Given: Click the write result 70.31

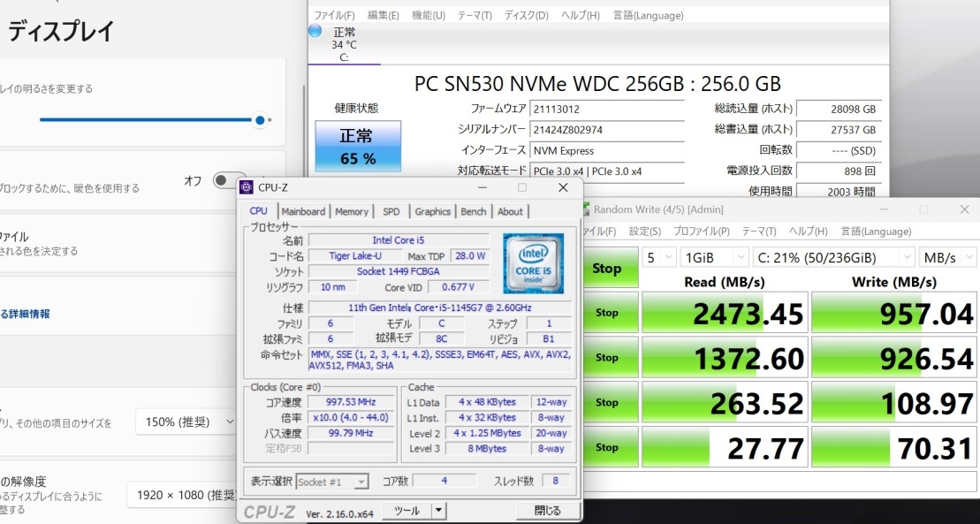Looking at the screenshot, I should tap(893, 447).
